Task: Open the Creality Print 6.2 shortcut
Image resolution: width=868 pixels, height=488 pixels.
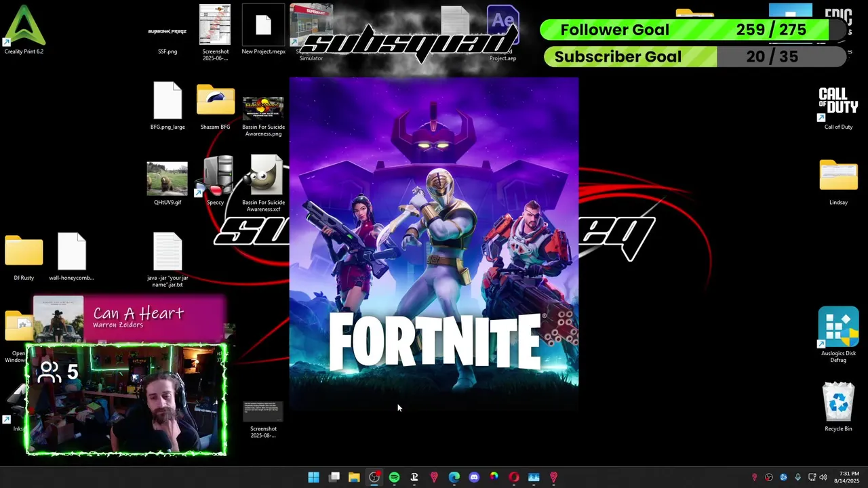Action: (x=24, y=30)
